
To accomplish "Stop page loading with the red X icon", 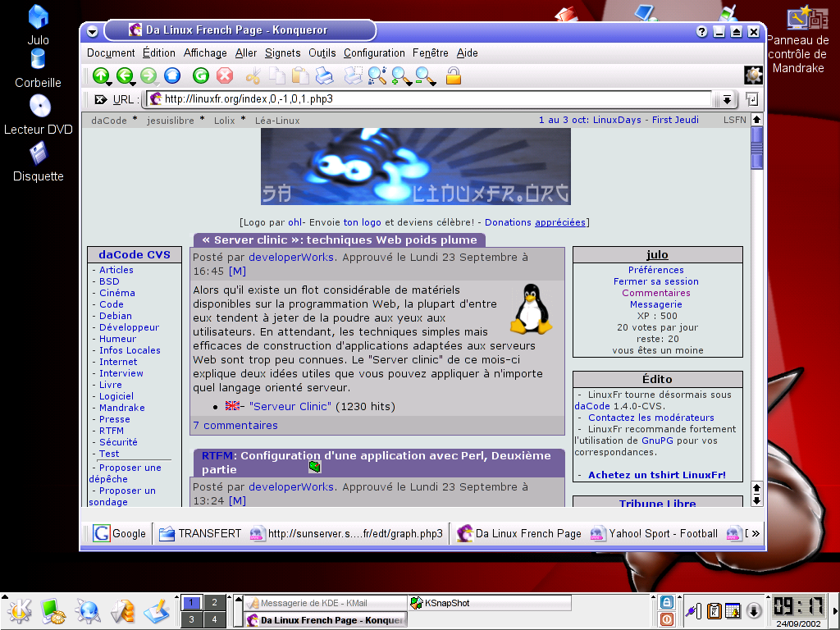I will coord(225,75).
